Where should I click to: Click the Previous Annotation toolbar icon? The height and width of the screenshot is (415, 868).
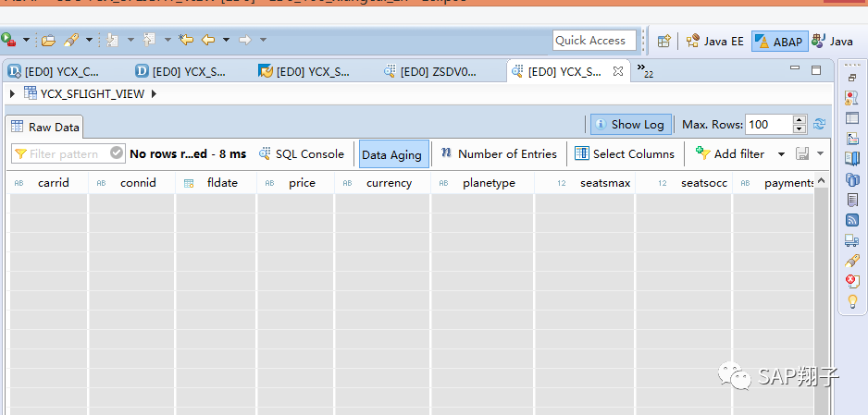149,40
